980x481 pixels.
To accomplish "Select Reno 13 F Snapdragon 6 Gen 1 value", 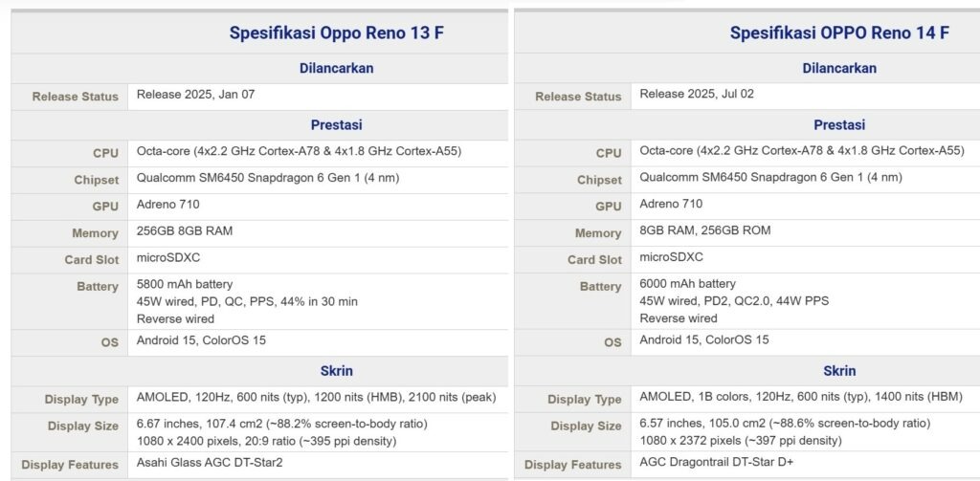I will click(x=268, y=178).
